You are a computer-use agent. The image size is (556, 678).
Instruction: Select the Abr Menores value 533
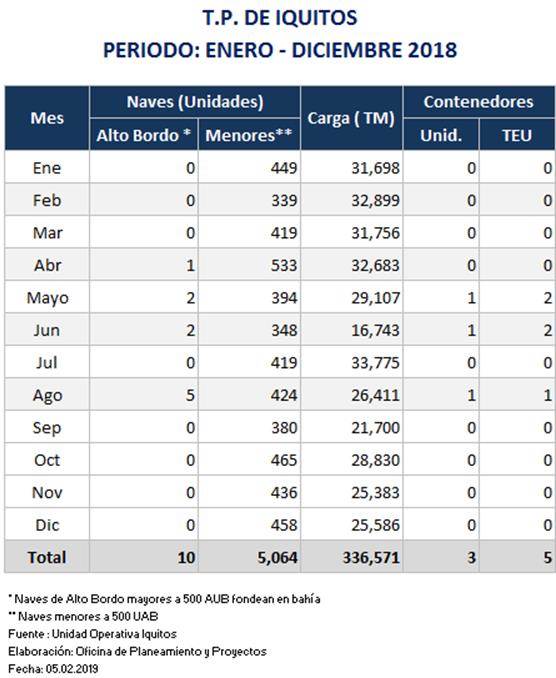point(284,265)
